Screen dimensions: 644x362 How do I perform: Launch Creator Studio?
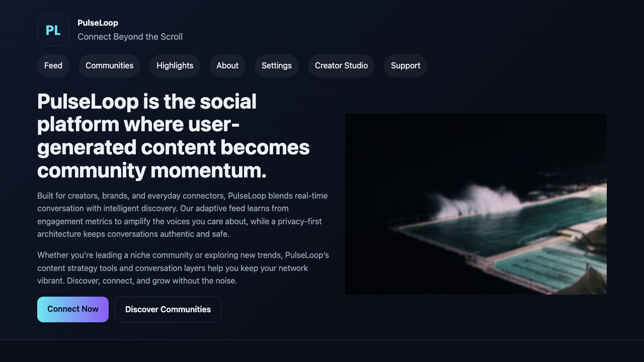click(x=341, y=65)
